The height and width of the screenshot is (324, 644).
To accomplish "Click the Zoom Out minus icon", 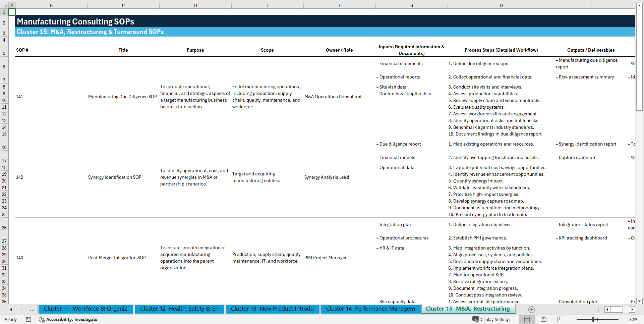I will point(573,319).
